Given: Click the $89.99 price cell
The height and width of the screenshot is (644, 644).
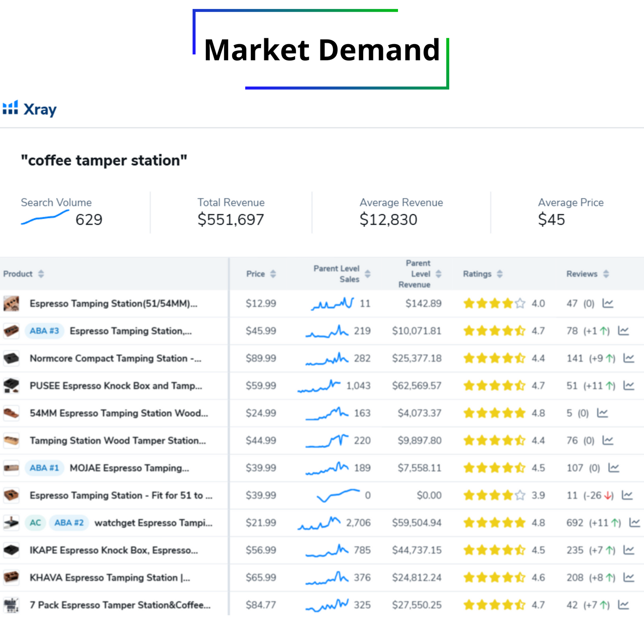Looking at the screenshot, I should tap(261, 358).
